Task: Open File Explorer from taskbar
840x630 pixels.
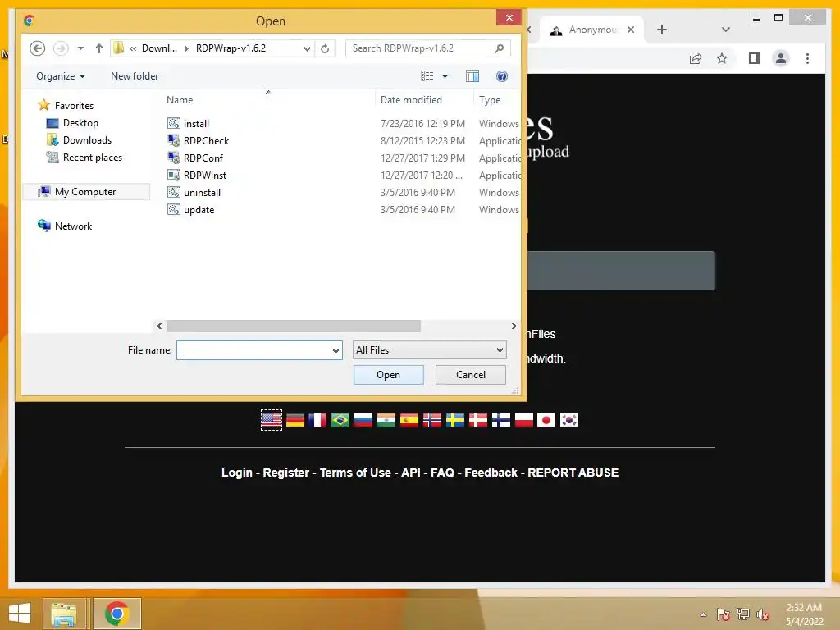Action: 64,614
